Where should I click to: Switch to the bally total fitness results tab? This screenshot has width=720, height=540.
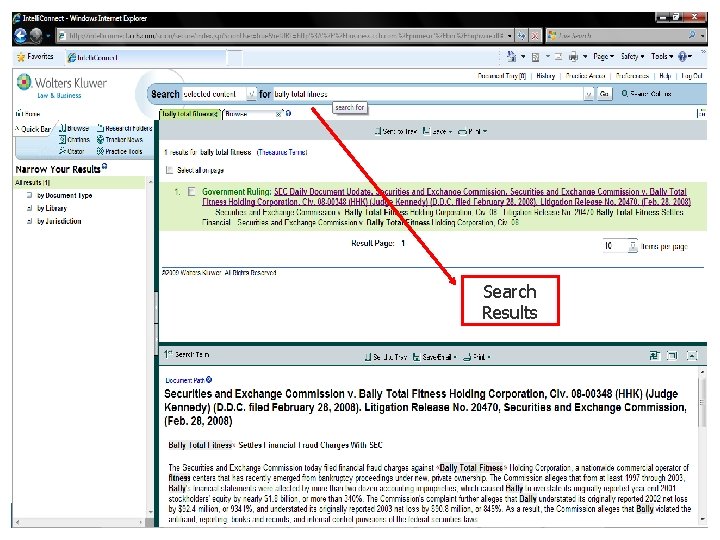click(x=190, y=114)
